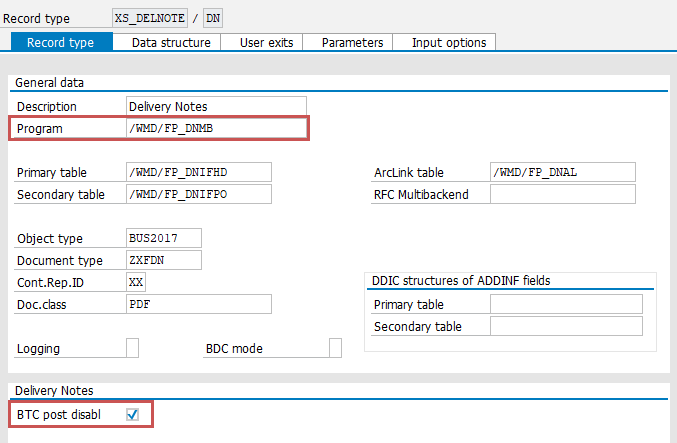Toggle the Logging checkbox
This screenshot has width=677, height=443.
[x=132, y=348]
